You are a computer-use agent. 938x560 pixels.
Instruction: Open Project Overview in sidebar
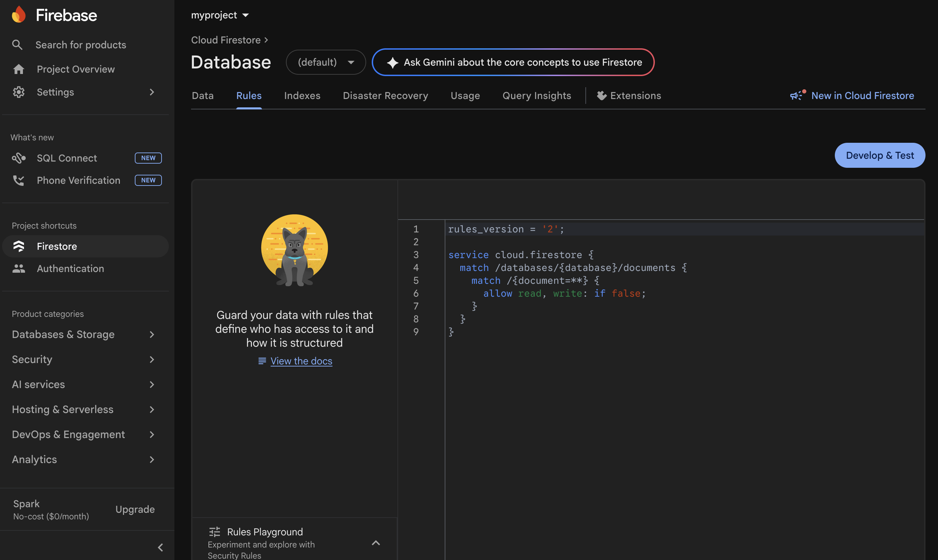(85, 69)
